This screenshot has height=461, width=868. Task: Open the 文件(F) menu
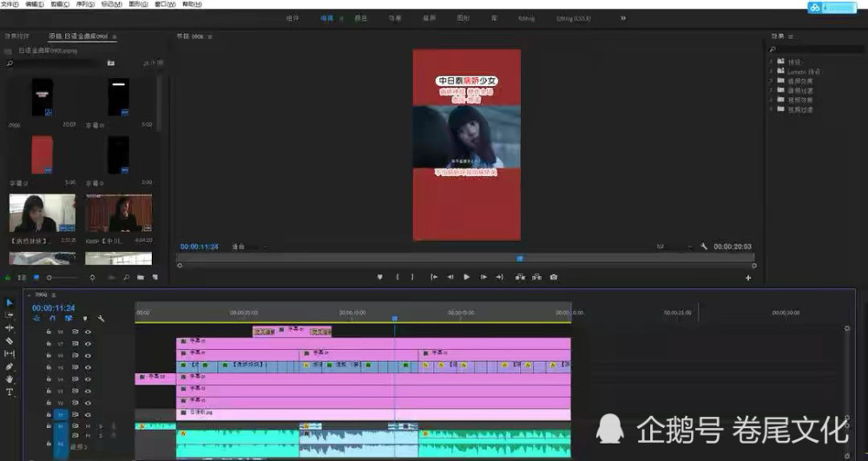(10, 3)
